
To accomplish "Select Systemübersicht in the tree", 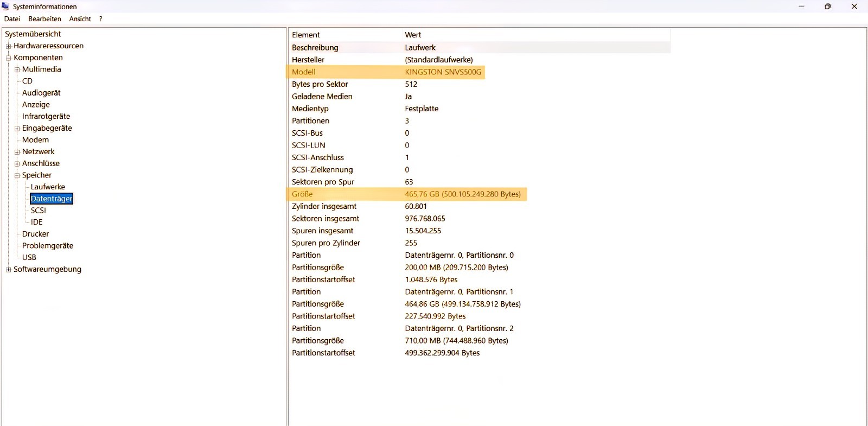I will (33, 34).
